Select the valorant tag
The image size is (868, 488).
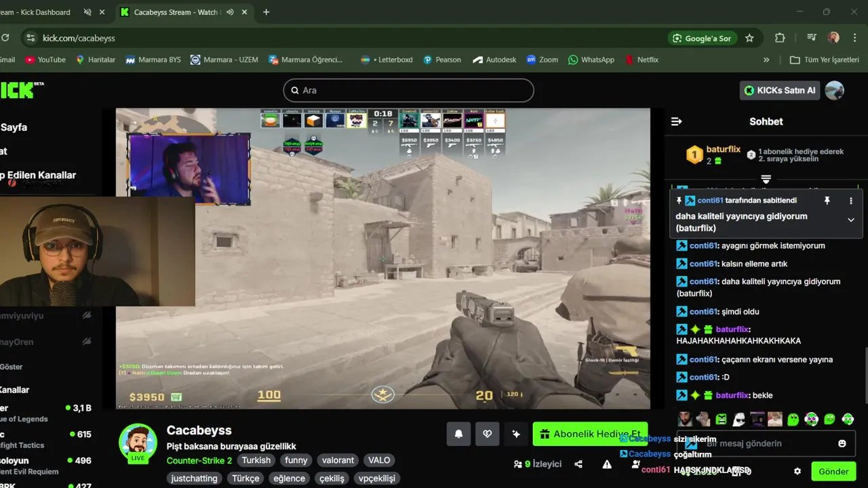click(x=338, y=460)
